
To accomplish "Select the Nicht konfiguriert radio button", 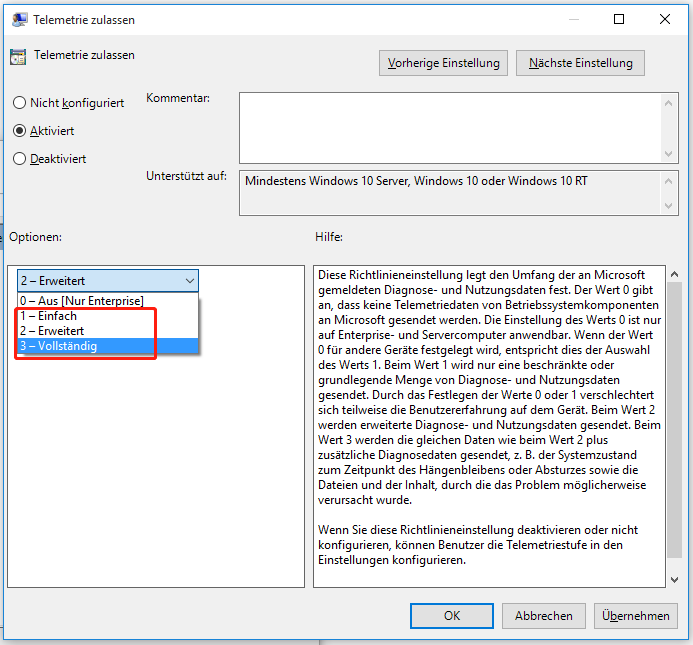I will point(19,103).
